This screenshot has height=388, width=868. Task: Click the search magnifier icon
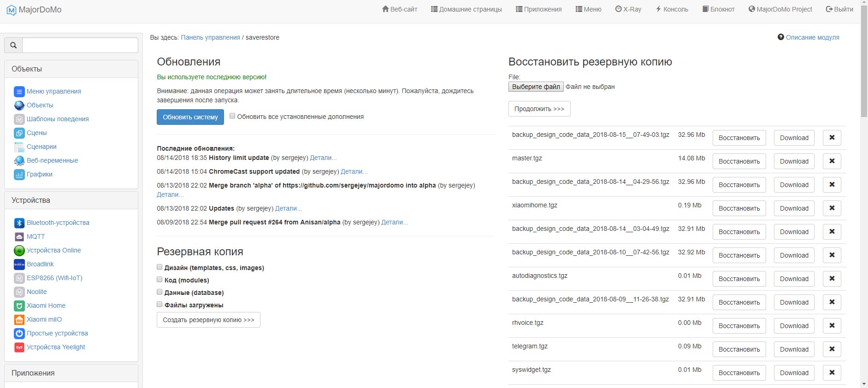(13, 45)
